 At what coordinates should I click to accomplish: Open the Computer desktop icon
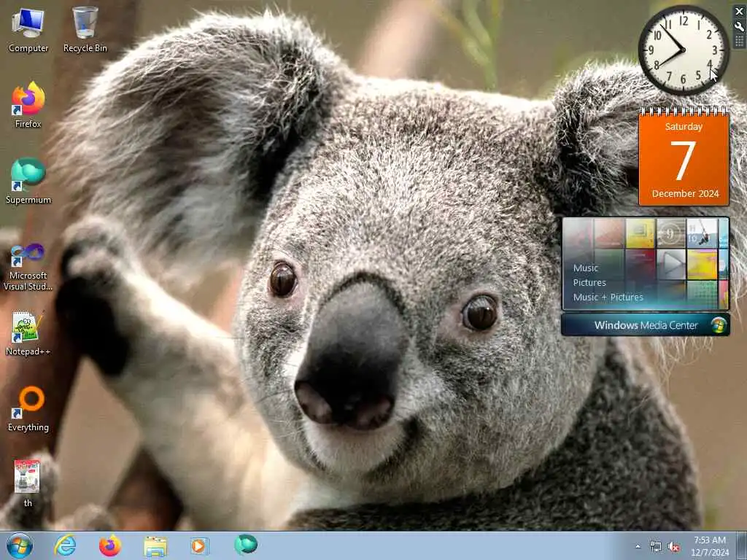pyautogui.click(x=28, y=29)
